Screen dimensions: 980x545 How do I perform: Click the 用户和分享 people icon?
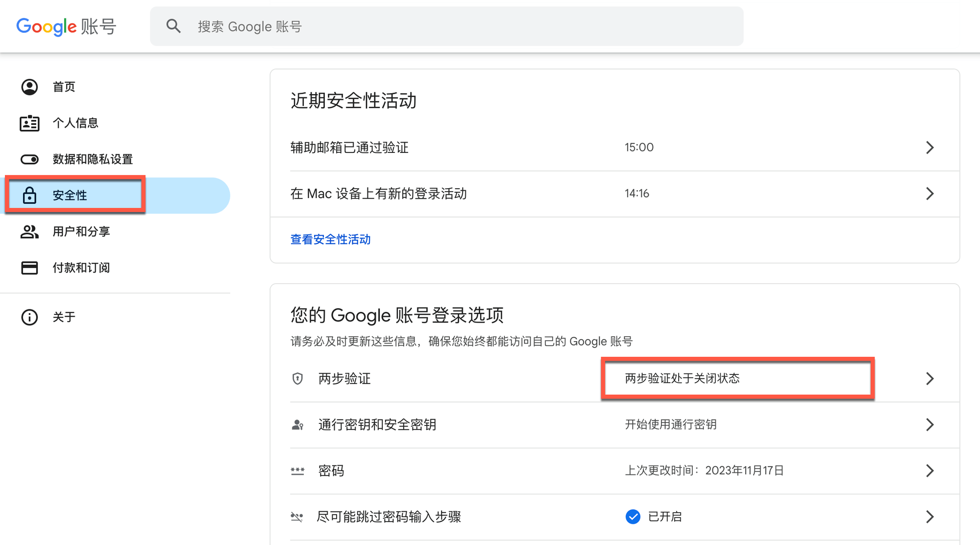click(29, 231)
